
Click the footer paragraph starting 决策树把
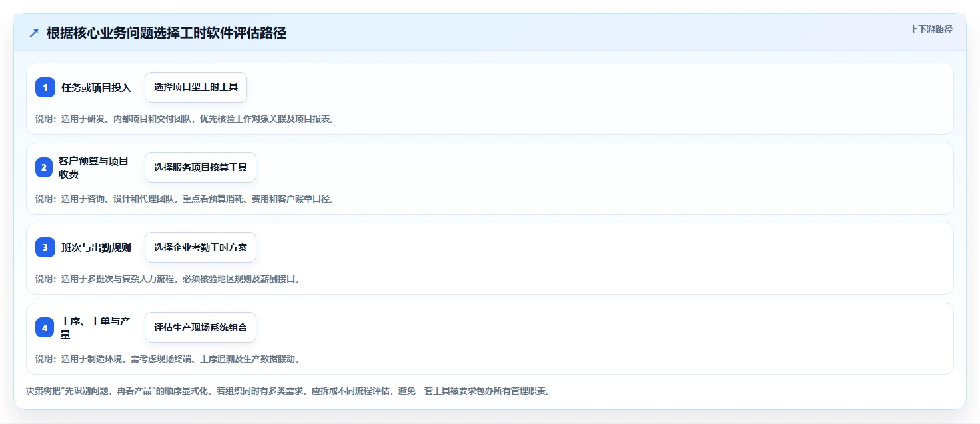(288, 391)
